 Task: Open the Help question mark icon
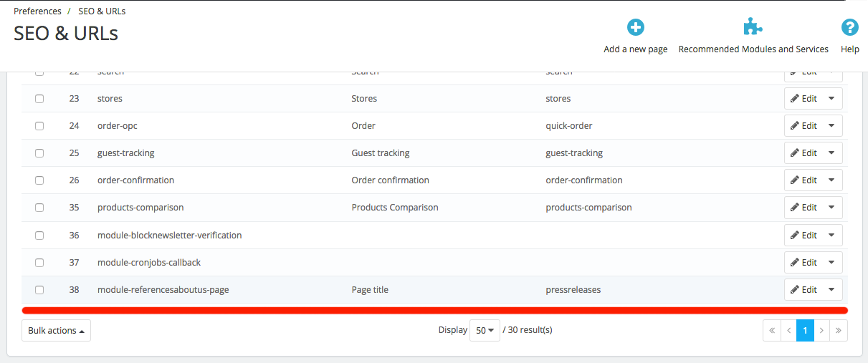(850, 27)
